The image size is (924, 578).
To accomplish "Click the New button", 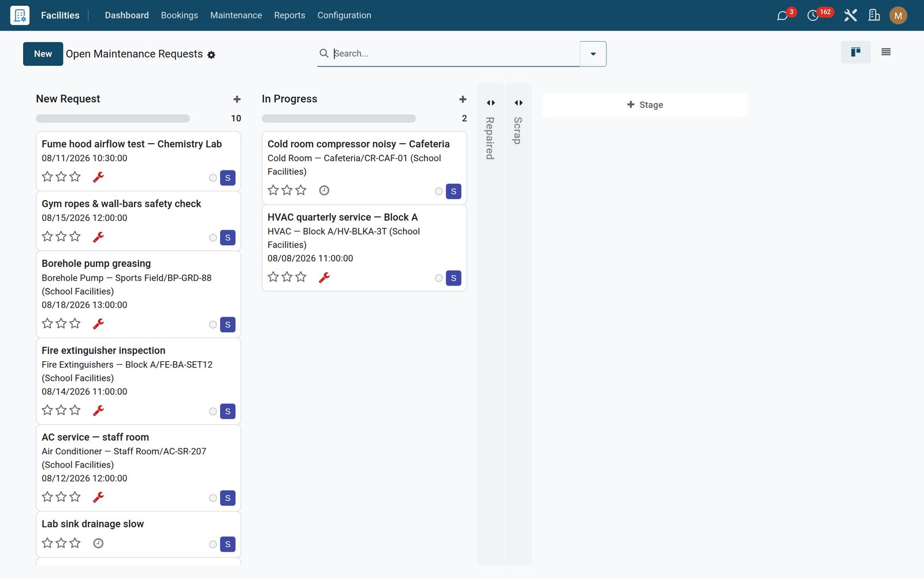I will (x=43, y=54).
